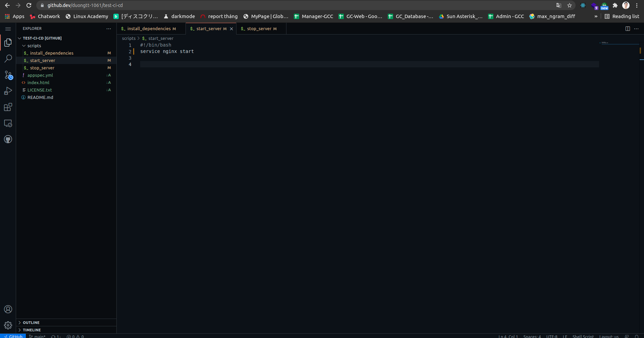644x338 pixels.
Task: Open the Source Control view
Action: pos(8,75)
